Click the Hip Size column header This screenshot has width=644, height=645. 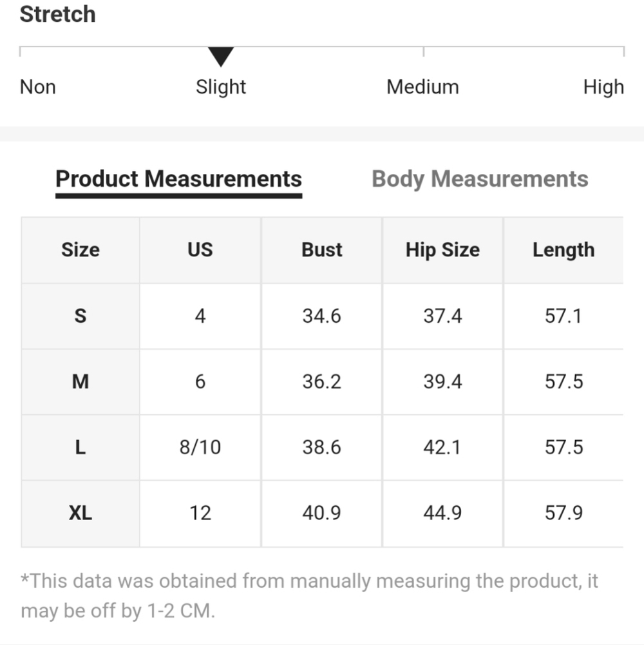click(x=443, y=250)
